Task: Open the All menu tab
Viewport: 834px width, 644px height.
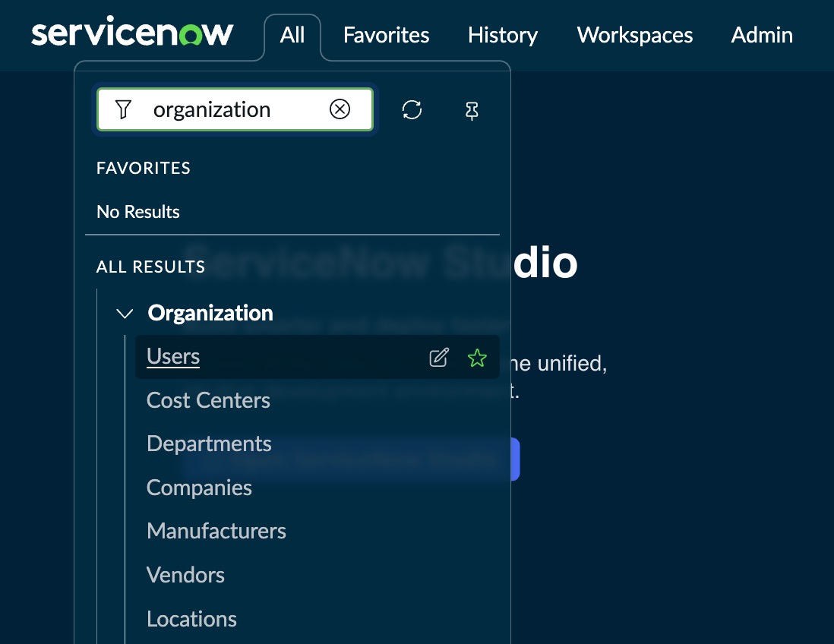Action: (x=292, y=35)
